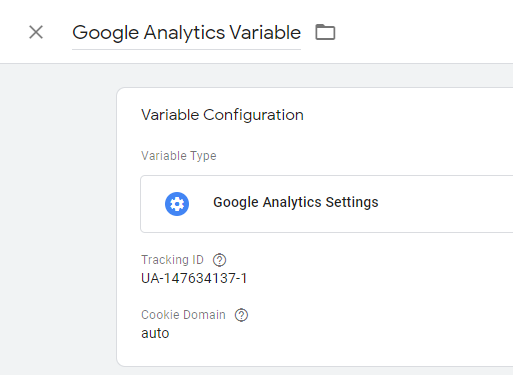Click the Variable Type label
513x375 pixels.
click(x=179, y=156)
